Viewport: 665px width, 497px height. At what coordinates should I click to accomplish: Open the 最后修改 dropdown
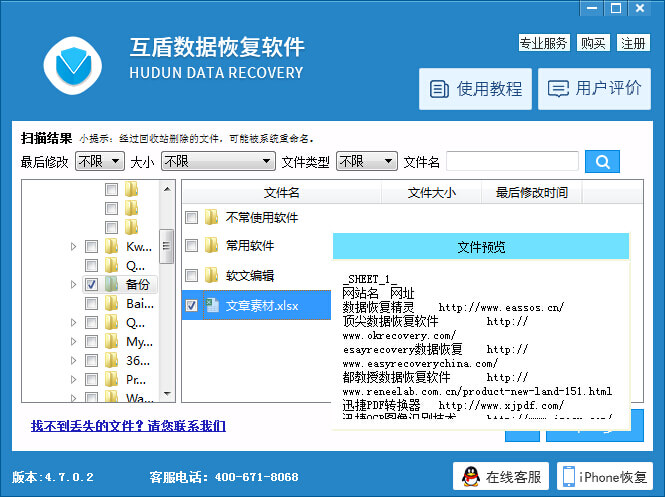pos(100,162)
